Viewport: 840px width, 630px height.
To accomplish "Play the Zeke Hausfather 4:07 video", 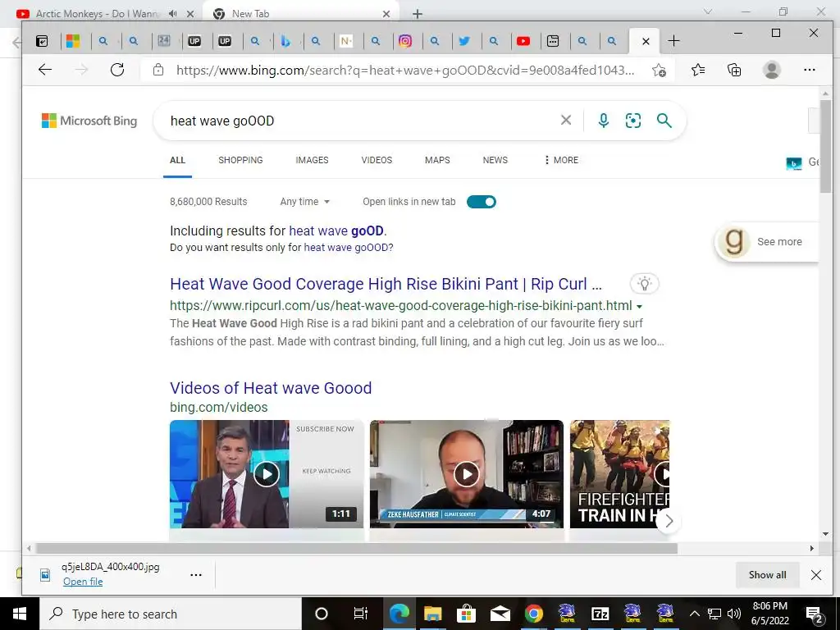I will 466,473.
